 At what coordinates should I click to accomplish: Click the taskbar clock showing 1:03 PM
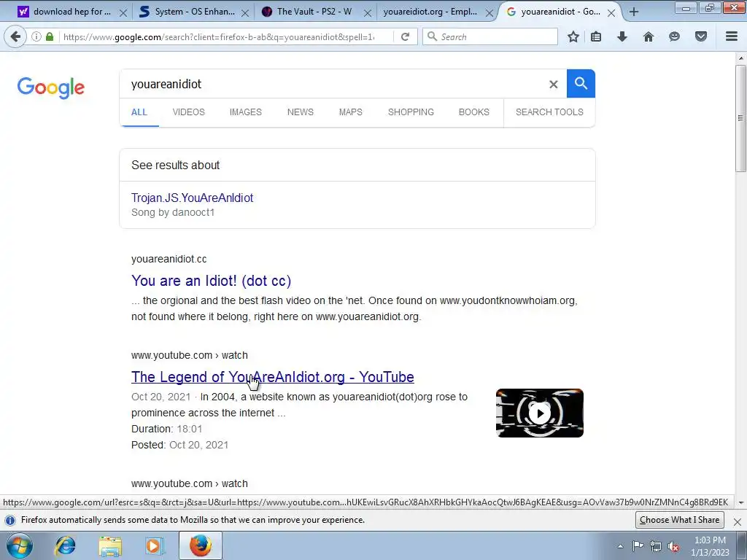710,546
